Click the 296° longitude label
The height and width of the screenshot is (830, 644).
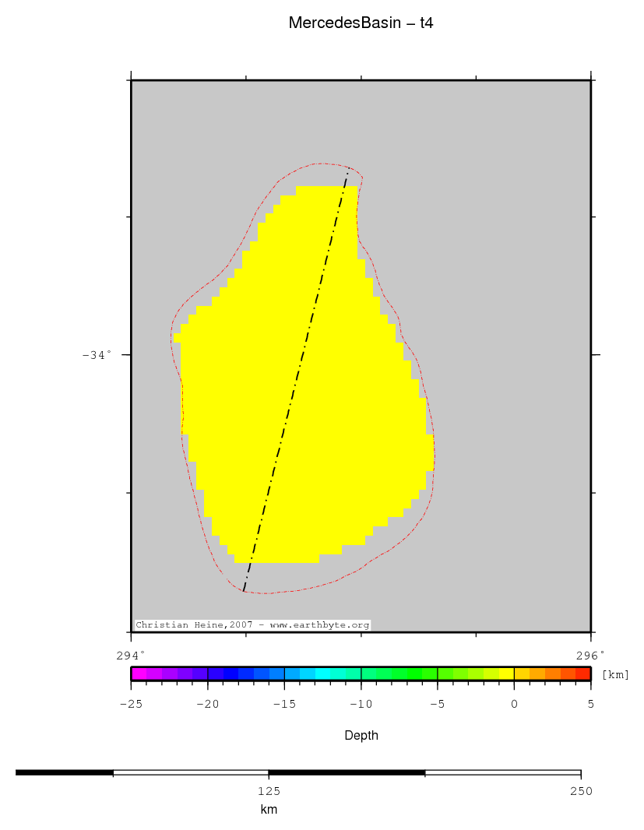pyautogui.click(x=591, y=655)
